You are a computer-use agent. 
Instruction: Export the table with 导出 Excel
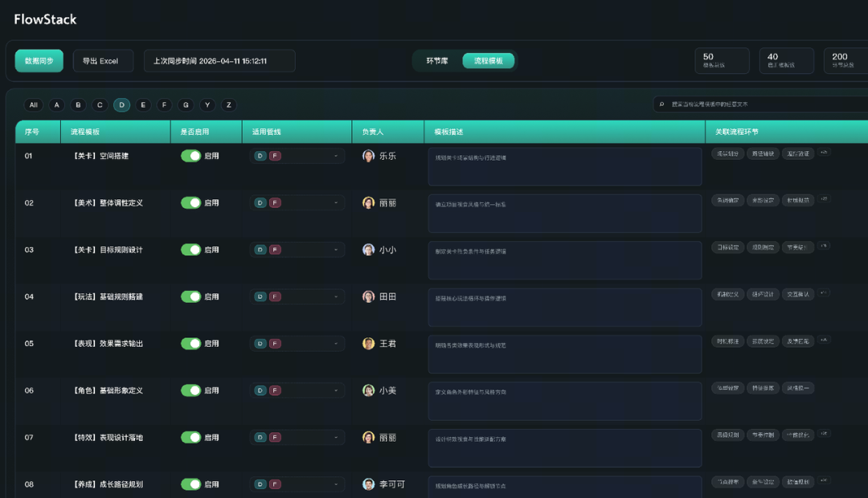point(103,61)
